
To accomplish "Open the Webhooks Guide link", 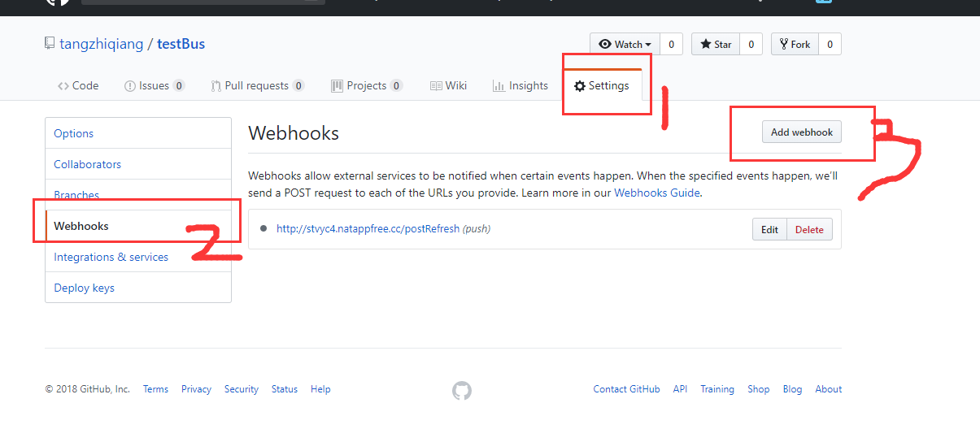I will click(x=657, y=193).
